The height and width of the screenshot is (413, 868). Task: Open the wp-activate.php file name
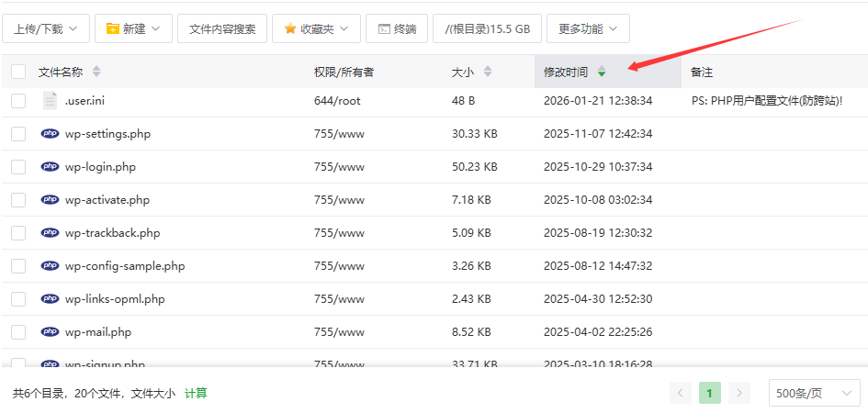pyautogui.click(x=107, y=200)
